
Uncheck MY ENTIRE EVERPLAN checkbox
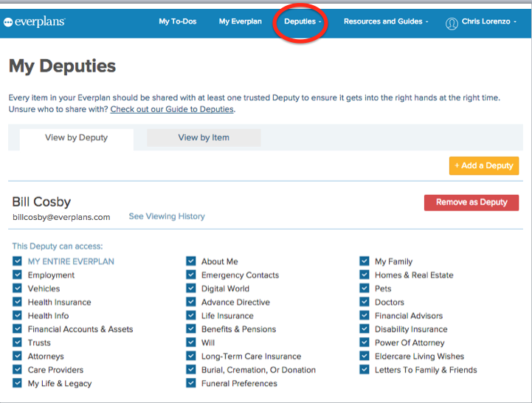pos(18,261)
